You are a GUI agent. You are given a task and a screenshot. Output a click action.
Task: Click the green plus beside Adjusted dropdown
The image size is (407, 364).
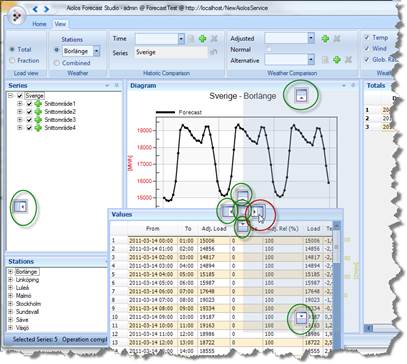[x=325, y=39]
